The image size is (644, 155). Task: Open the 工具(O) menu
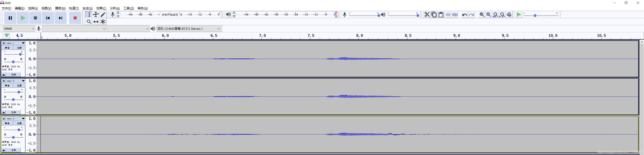click(129, 8)
